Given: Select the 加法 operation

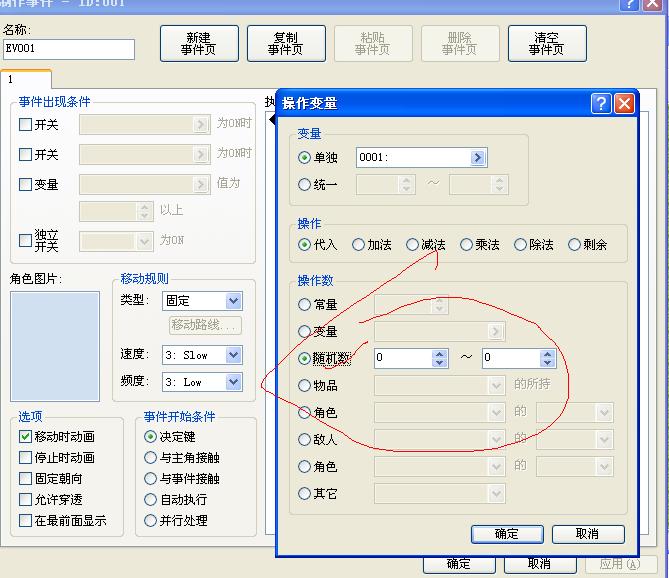Looking at the screenshot, I should coord(358,245).
